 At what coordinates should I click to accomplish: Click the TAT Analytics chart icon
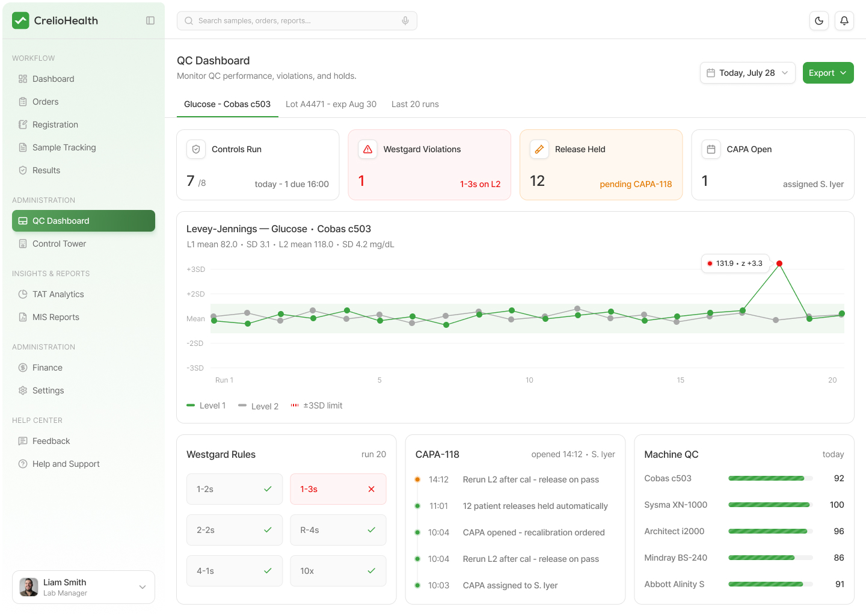[x=23, y=294]
